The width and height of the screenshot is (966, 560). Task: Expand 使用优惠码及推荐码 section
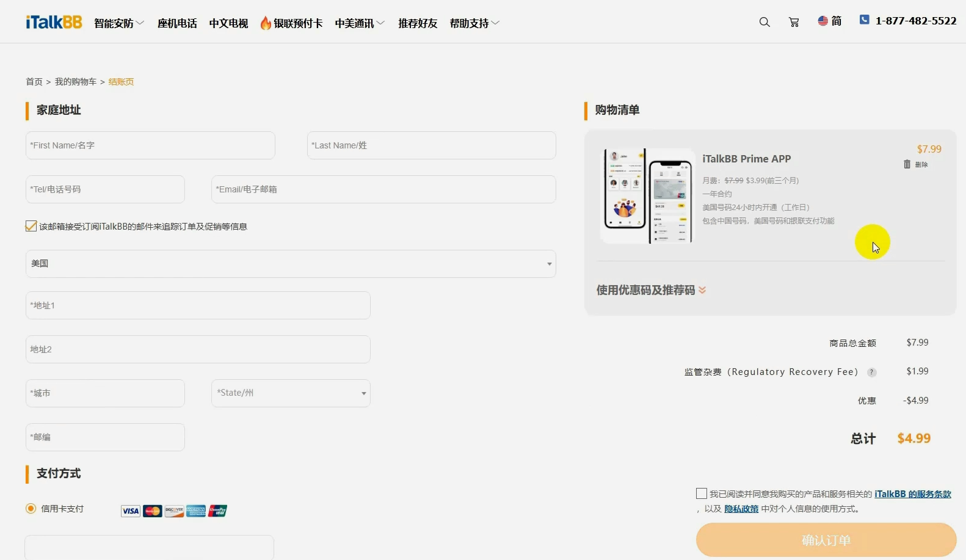(651, 290)
